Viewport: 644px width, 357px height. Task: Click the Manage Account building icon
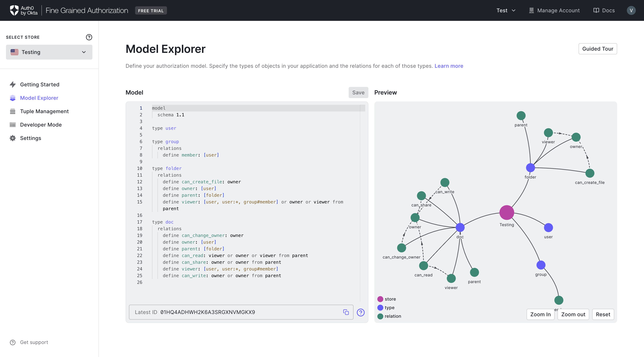[x=531, y=10]
